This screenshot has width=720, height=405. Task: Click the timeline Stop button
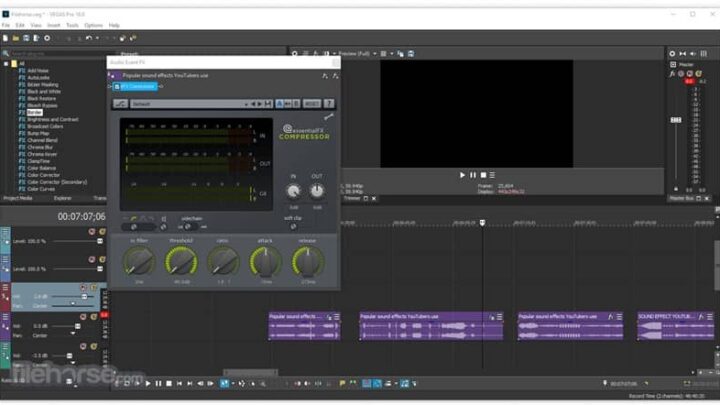(x=169, y=383)
